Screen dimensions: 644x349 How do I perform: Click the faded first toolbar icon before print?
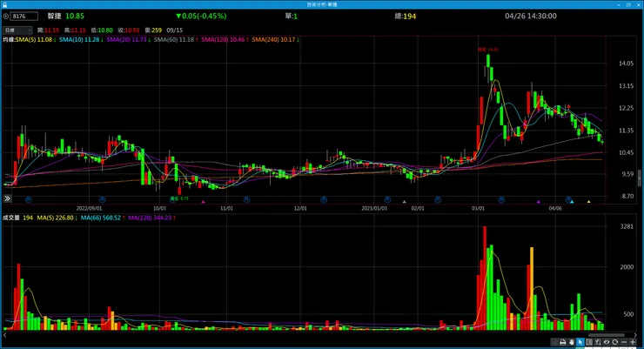[x=554, y=342]
